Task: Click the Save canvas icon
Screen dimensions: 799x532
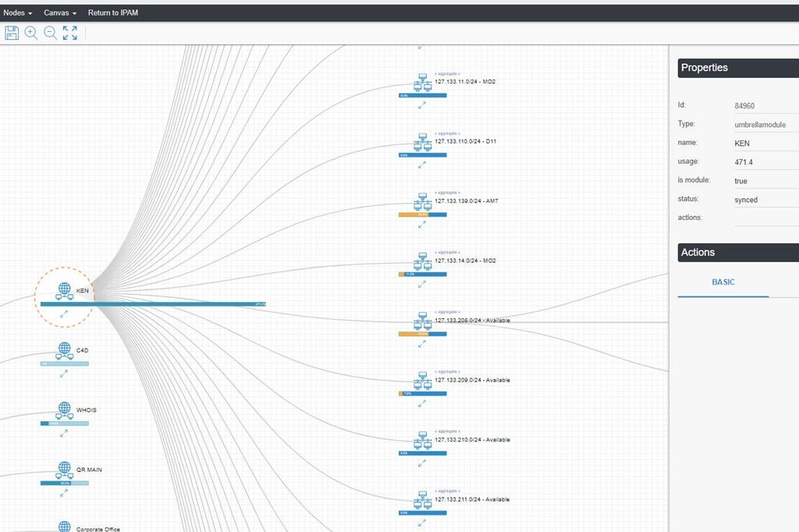Action: coord(12,33)
